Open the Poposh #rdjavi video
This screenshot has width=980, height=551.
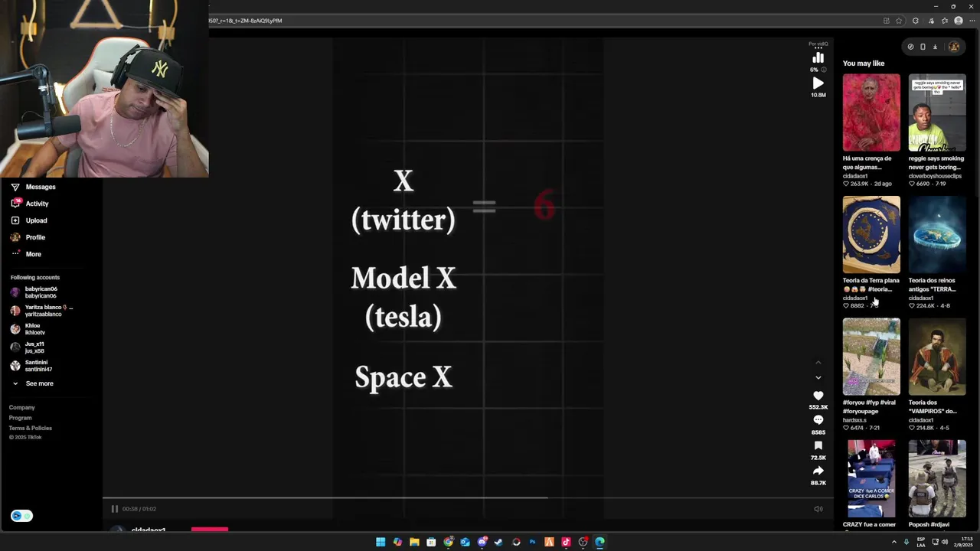(937, 479)
